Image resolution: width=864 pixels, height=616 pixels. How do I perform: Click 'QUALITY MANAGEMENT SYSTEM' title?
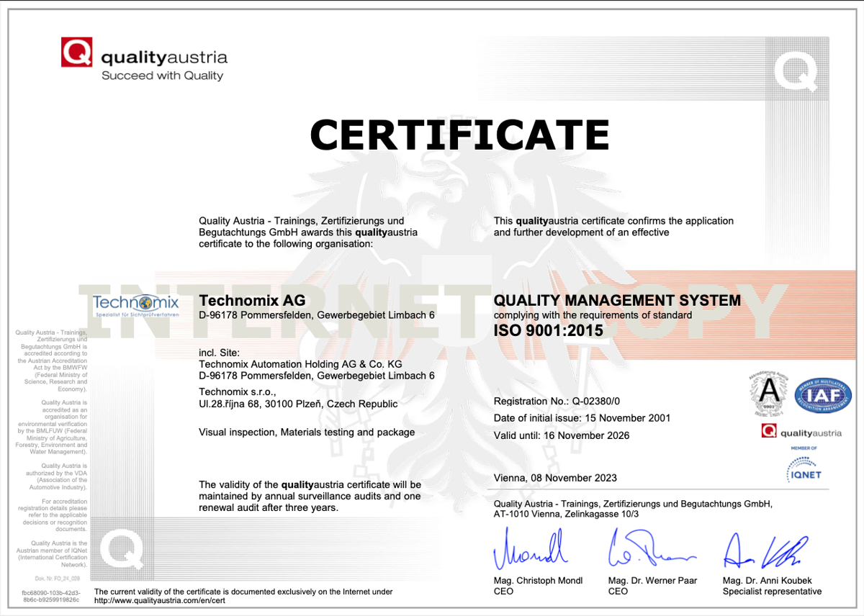pos(617,300)
